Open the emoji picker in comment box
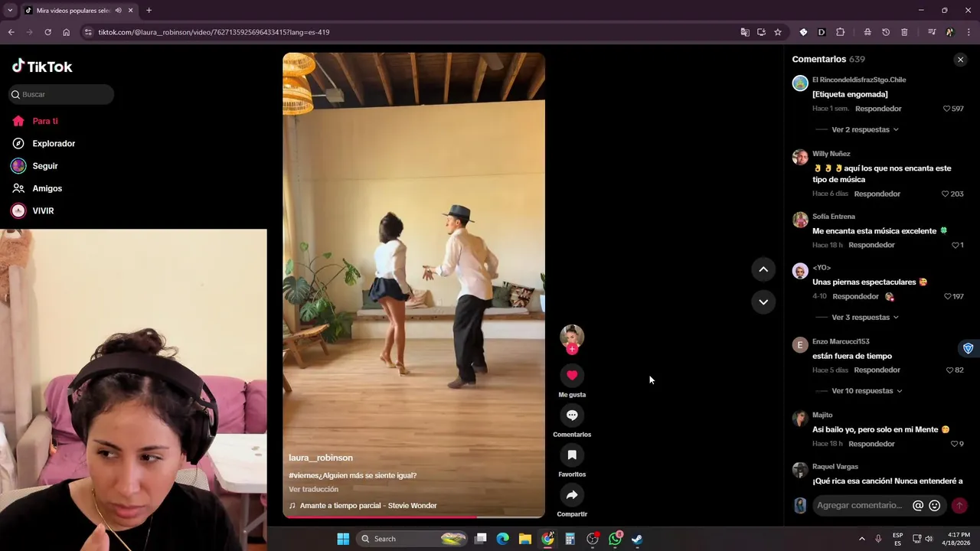 point(934,505)
